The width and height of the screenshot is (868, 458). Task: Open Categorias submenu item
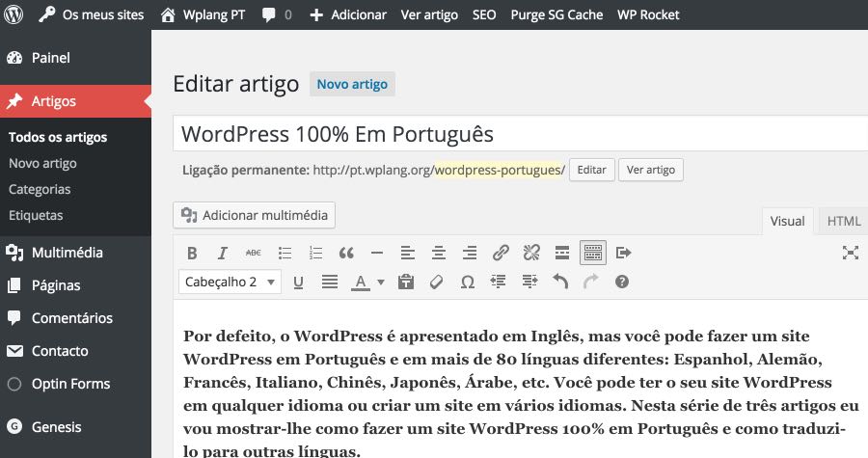(x=40, y=189)
